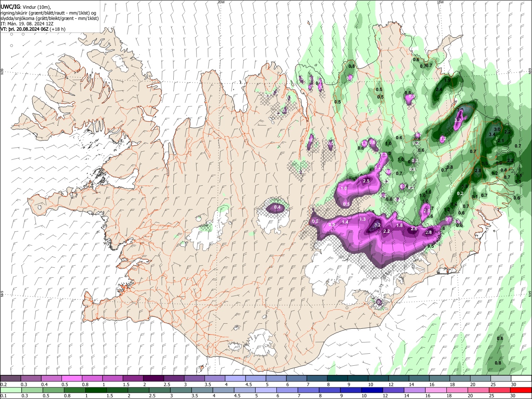Select the bright magenta 0.5 swatch in upper legend
Screen dimensions: 532x399
coord(72,378)
